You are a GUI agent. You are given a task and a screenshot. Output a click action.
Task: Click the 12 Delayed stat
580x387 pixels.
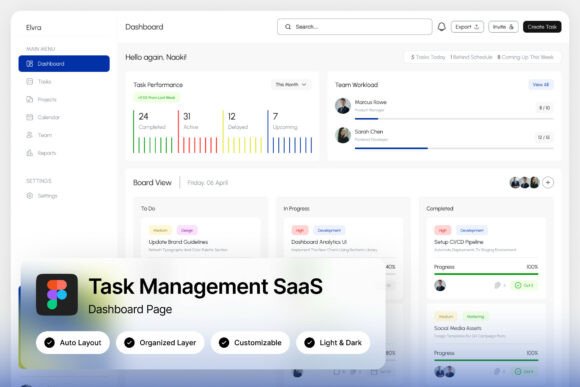pyautogui.click(x=243, y=131)
